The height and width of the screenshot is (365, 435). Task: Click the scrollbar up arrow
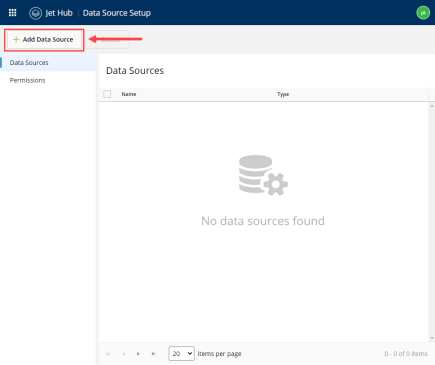[x=432, y=106]
